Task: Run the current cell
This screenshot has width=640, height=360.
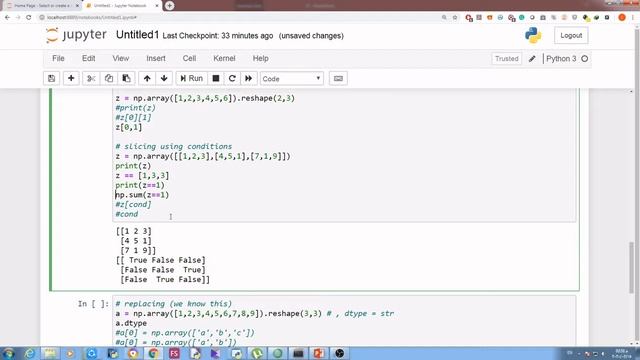Action: tap(191, 78)
